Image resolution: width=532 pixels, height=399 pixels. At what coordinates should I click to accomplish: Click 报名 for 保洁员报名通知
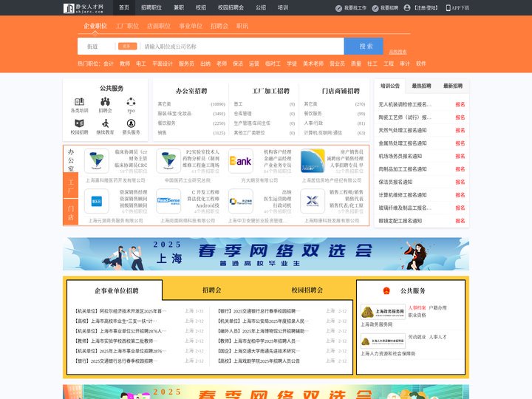coord(460,182)
